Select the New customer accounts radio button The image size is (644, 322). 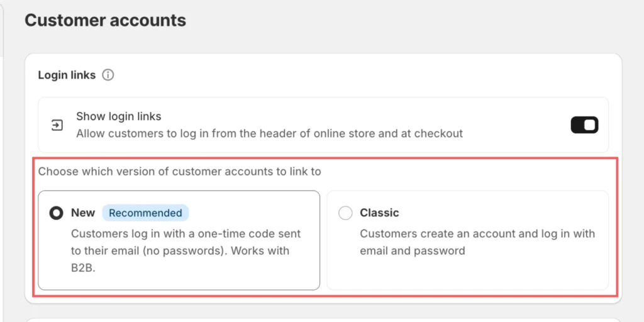coord(56,213)
